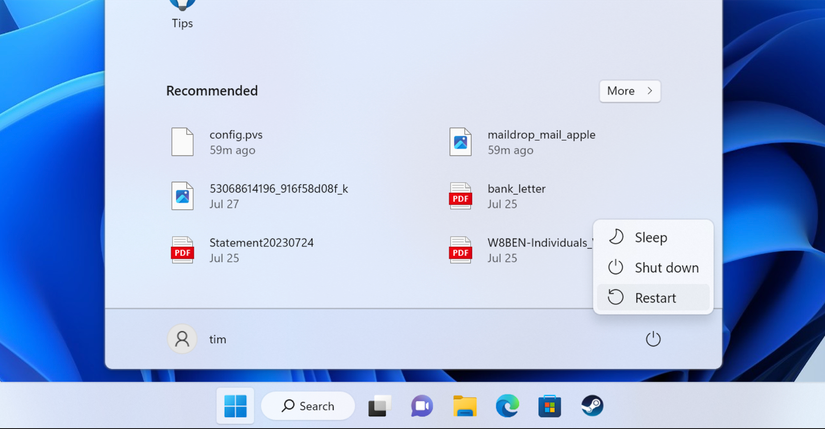The image size is (825, 429).
Task: Launch the Teams Chat taskbar icon
Action: pyautogui.click(x=422, y=406)
